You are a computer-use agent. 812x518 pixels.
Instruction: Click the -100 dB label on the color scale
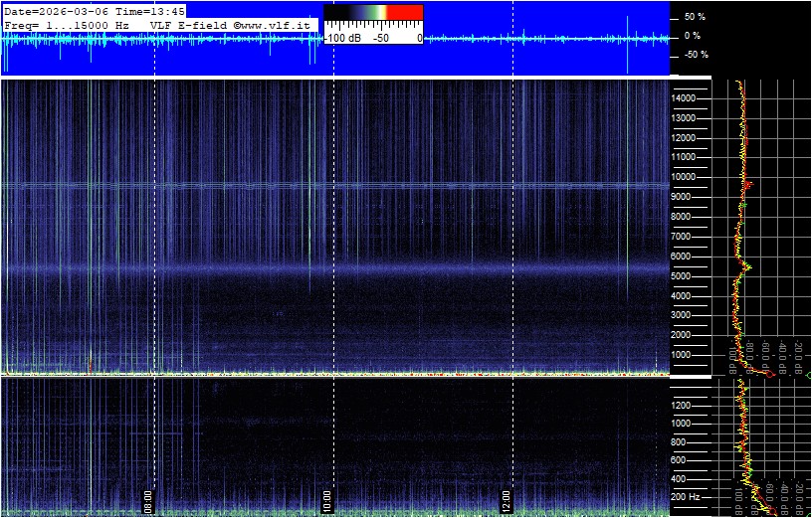tap(343, 37)
